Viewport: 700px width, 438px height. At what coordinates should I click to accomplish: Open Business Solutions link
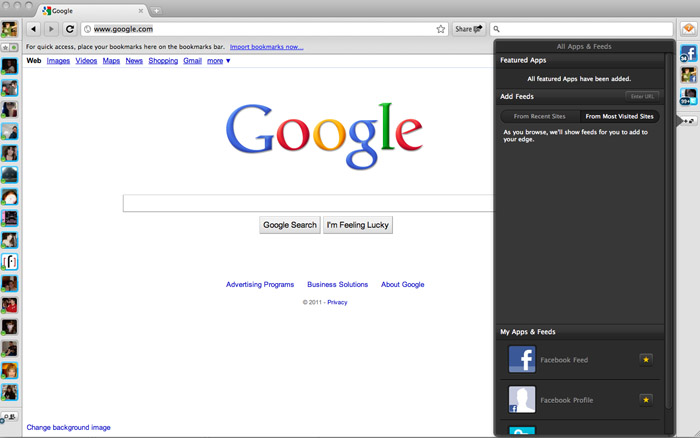(338, 284)
